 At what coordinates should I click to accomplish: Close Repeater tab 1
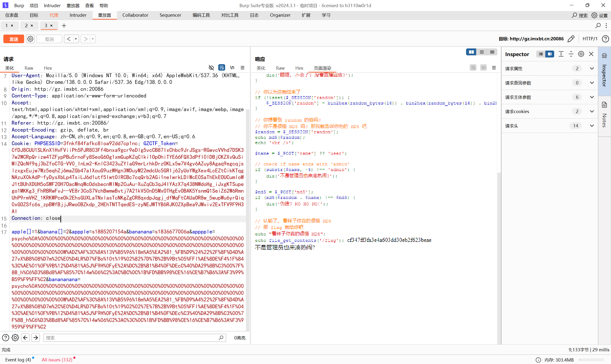pos(12,26)
